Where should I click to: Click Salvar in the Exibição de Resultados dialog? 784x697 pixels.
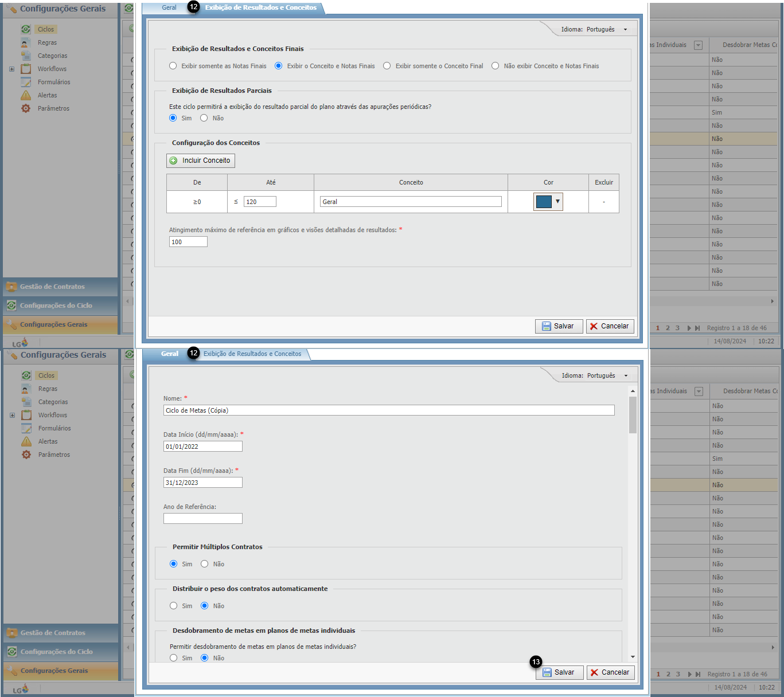click(559, 326)
